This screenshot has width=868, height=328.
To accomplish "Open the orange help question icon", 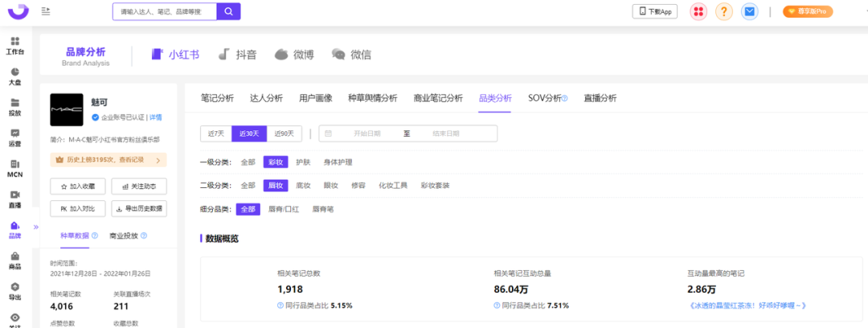I will (724, 11).
